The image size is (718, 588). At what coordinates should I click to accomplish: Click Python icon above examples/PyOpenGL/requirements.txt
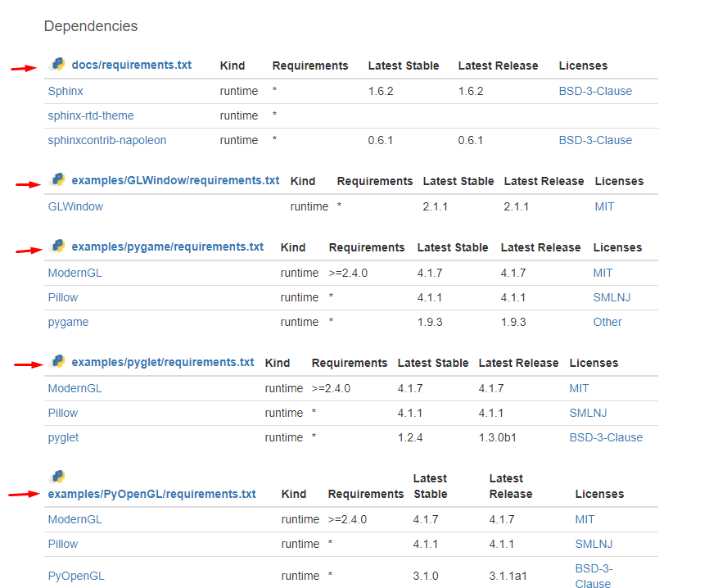(x=57, y=477)
